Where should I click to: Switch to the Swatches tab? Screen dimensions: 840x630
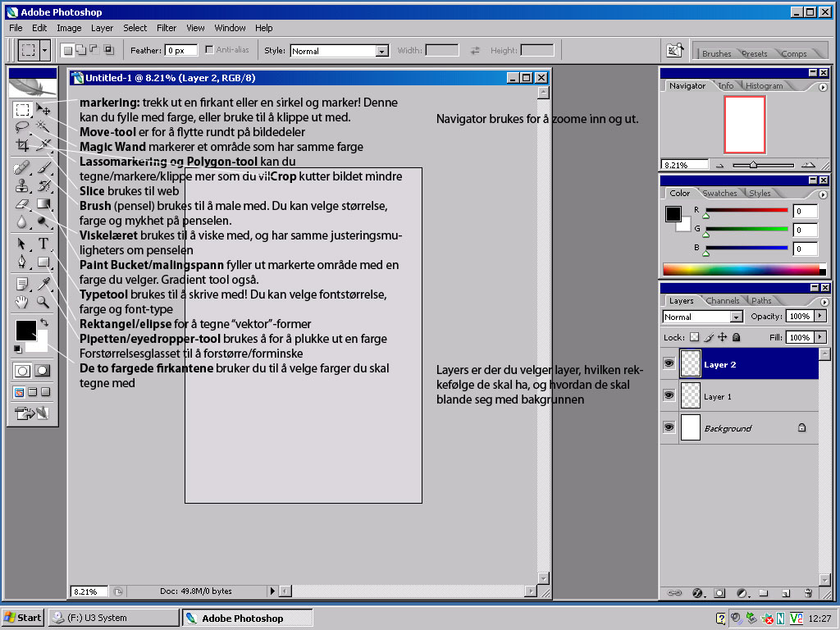(719, 193)
